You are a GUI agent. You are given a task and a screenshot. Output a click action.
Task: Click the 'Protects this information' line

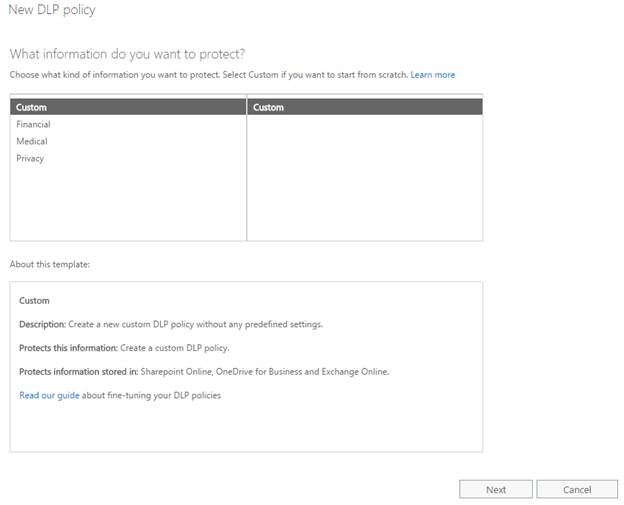click(x=124, y=348)
